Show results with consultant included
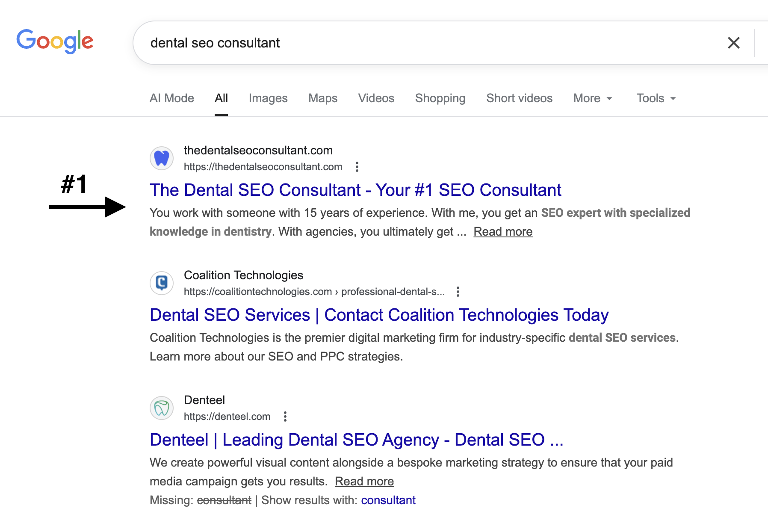768x532 pixels. pyautogui.click(x=388, y=500)
